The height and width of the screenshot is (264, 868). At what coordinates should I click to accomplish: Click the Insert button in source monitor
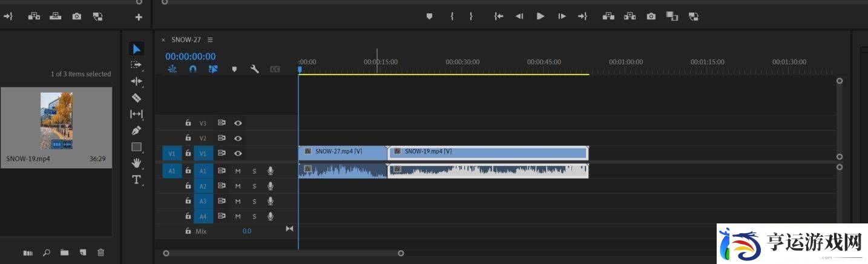point(34,16)
